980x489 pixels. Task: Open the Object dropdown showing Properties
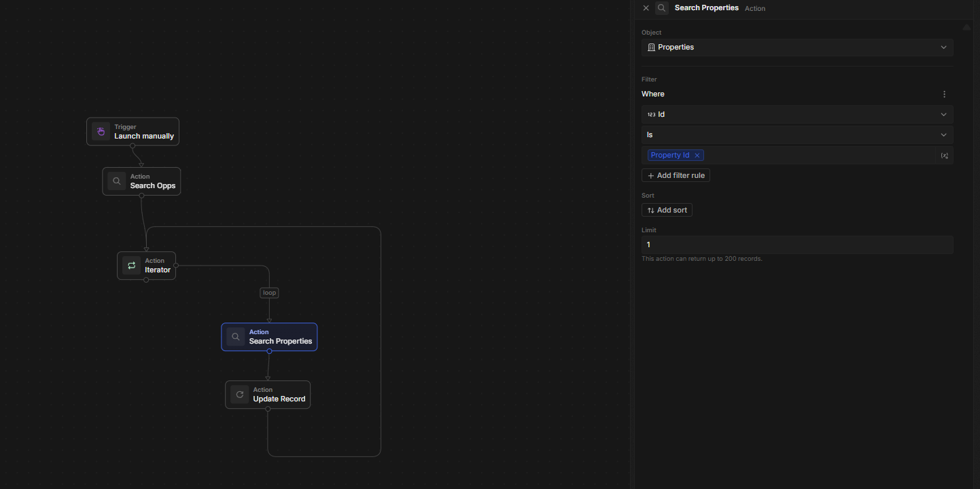coord(797,48)
